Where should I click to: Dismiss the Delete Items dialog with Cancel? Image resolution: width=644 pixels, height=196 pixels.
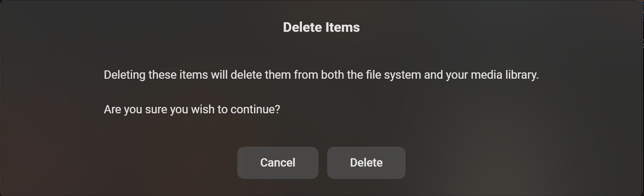[x=277, y=163]
